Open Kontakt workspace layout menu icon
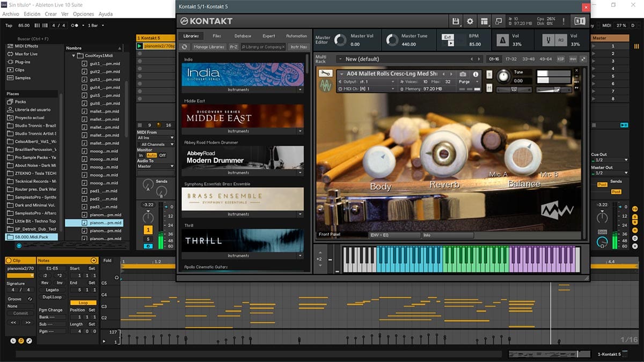The width and height of the screenshot is (644, 362). tap(485, 21)
